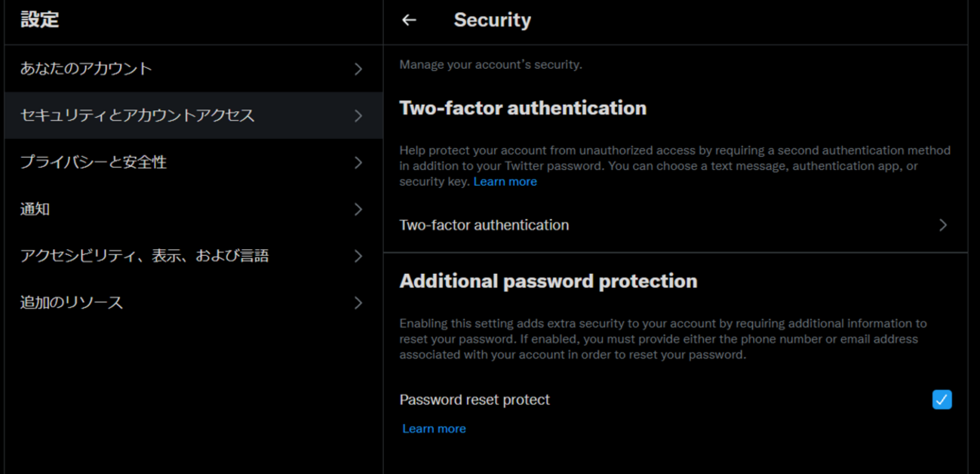
Task: Click Learn more in two-factor description
Action: 505,182
